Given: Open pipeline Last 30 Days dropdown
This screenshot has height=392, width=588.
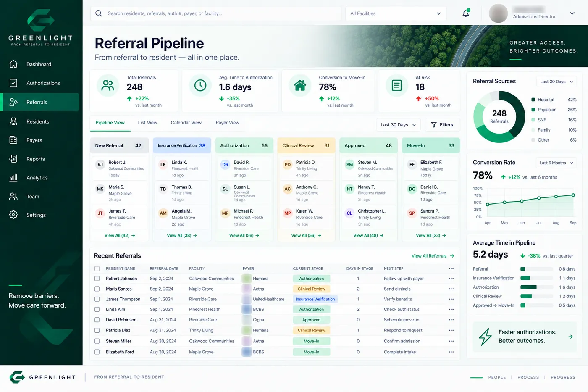Looking at the screenshot, I should (x=398, y=125).
